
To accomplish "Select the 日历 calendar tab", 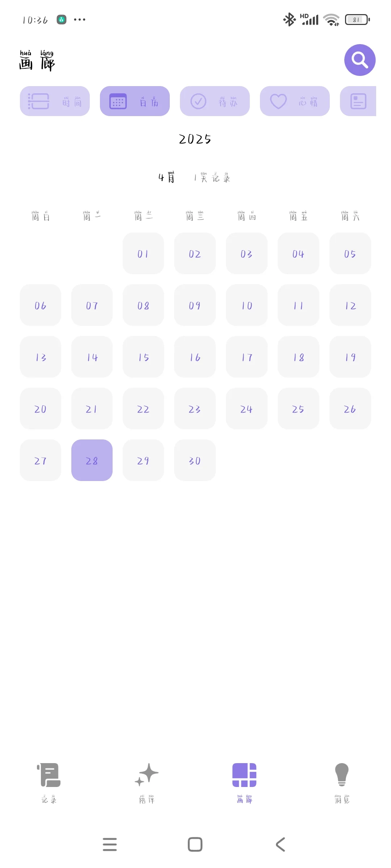I will click(135, 101).
